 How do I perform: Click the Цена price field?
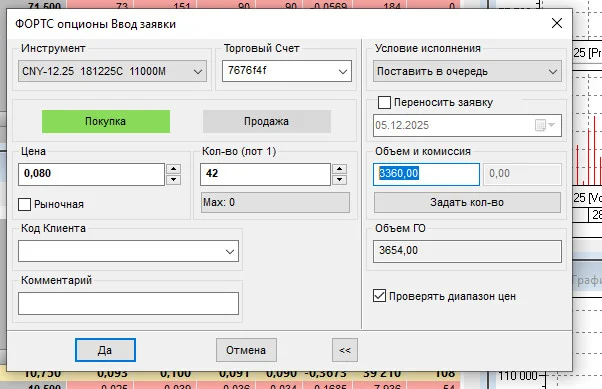91,174
